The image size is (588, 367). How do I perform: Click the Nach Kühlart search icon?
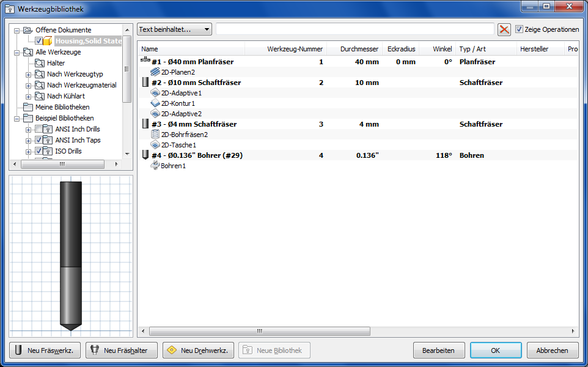(x=39, y=95)
